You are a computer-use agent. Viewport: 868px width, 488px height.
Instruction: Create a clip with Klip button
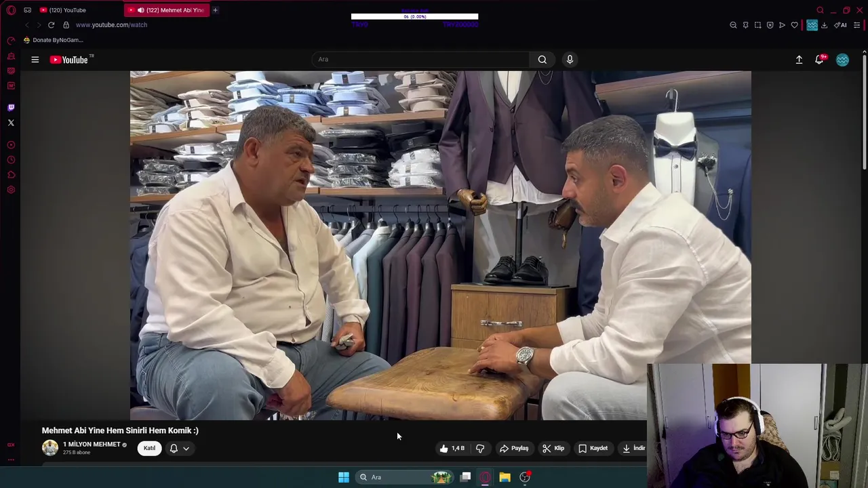[x=553, y=448]
